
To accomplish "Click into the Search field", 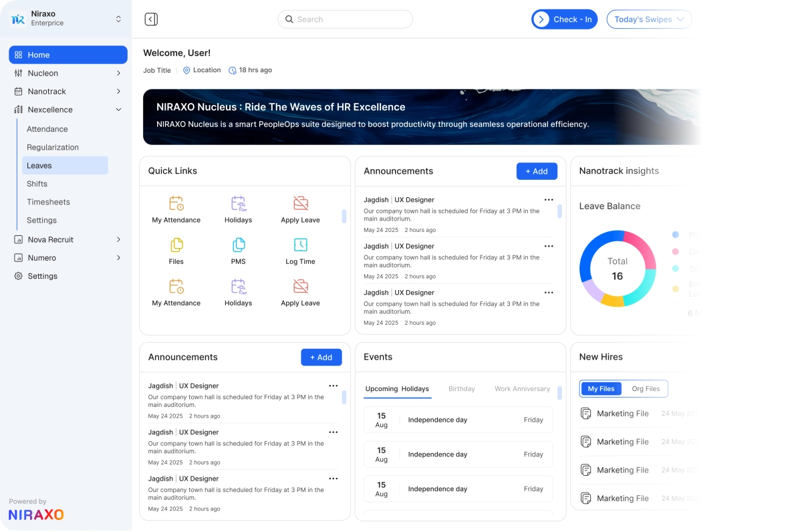I will point(345,19).
